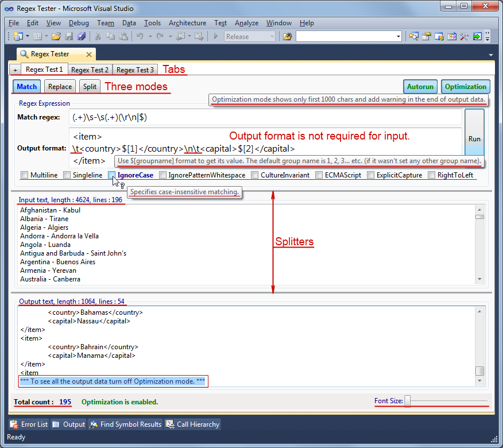Click the Paste clipboard icon

point(123,36)
